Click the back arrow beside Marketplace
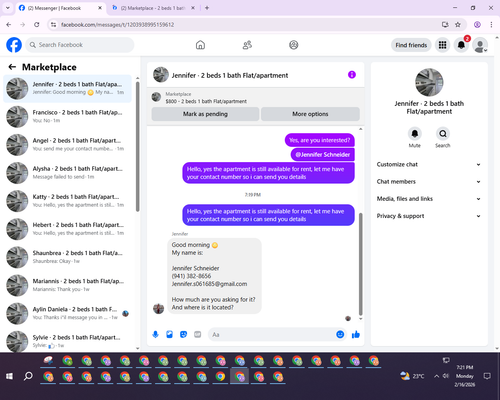Image resolution: width=500 pixels, height=400 pixels. coord(12,67)
